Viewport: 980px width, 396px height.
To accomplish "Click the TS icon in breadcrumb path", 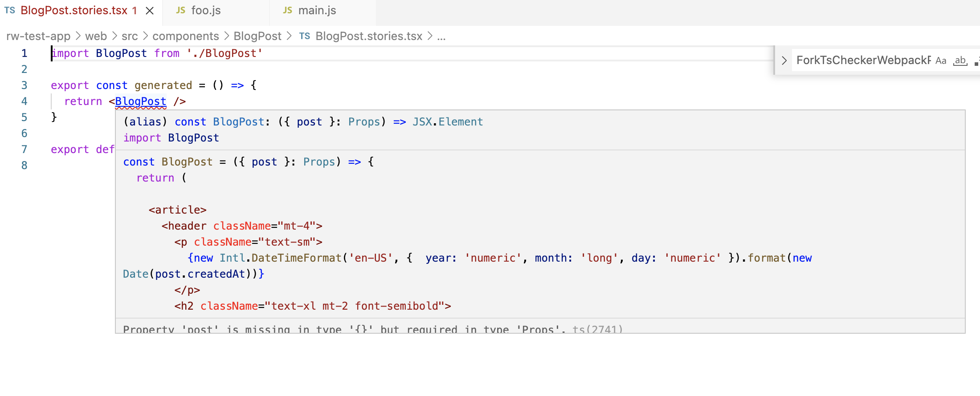I will click(305, 36).
